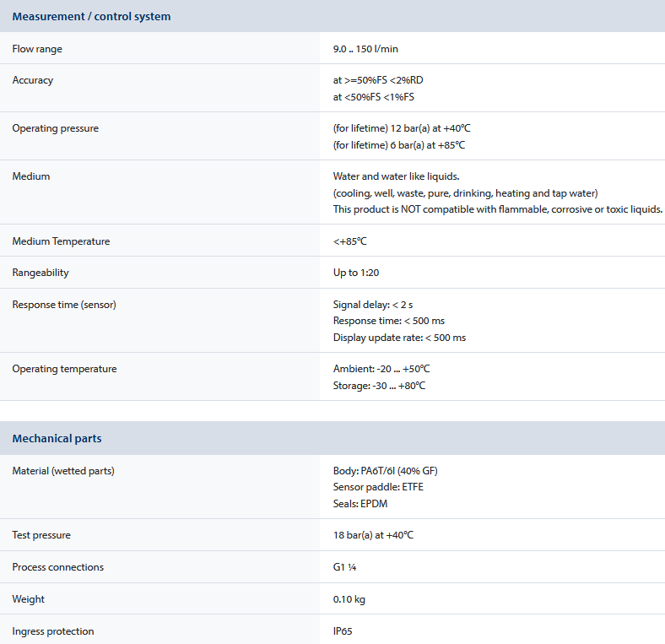This screenshot has height=644, width=665.
Task: Click the Accuracy row label
Action: coord(33,80)
